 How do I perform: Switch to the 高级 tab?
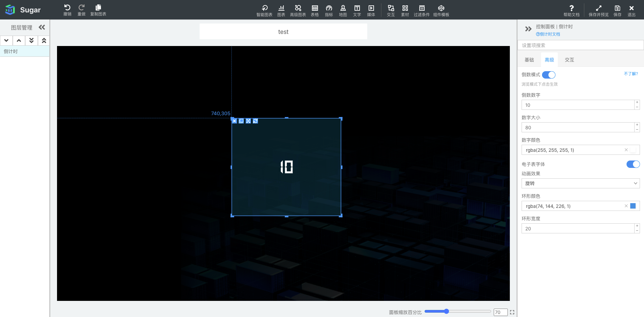click(549, 60)
